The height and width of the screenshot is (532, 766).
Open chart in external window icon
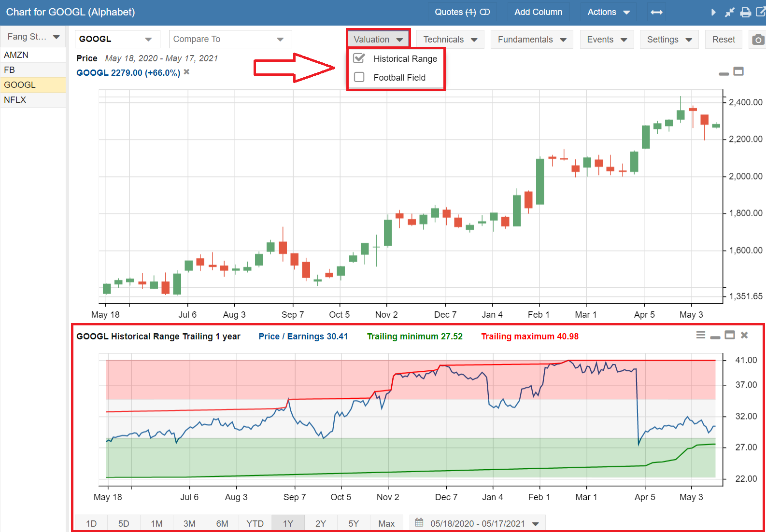760,12
